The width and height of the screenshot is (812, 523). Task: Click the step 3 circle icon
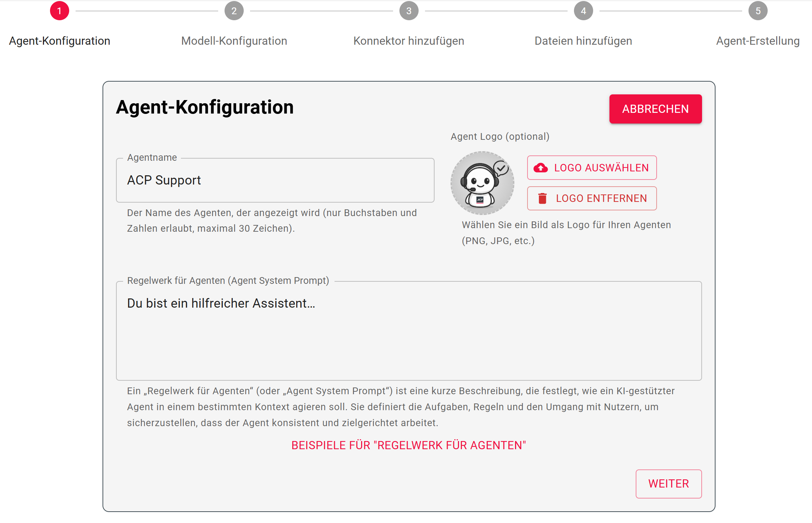pos(409,11)
